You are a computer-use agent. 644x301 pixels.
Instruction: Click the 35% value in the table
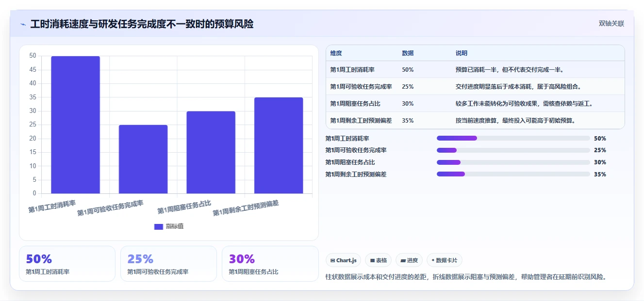(x=408, y=121)
